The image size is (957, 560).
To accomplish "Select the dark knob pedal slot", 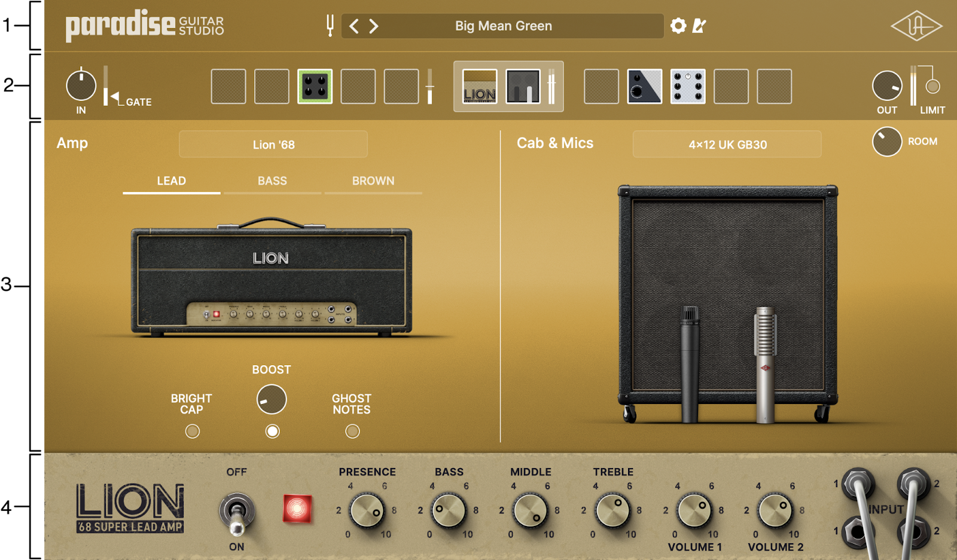I will [644, 87].
